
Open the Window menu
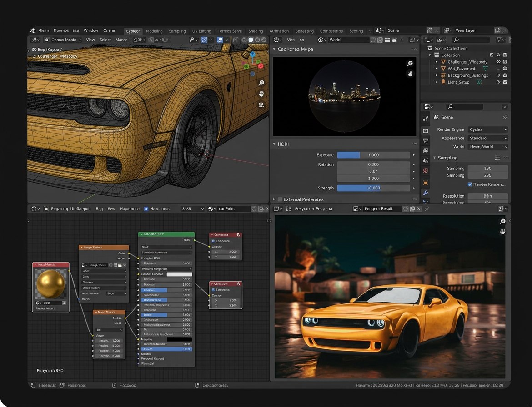pos(91,30)
